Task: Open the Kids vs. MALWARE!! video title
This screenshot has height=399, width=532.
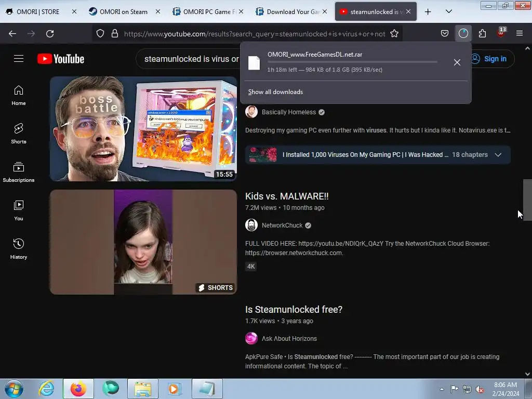Action: click(287, 196)
